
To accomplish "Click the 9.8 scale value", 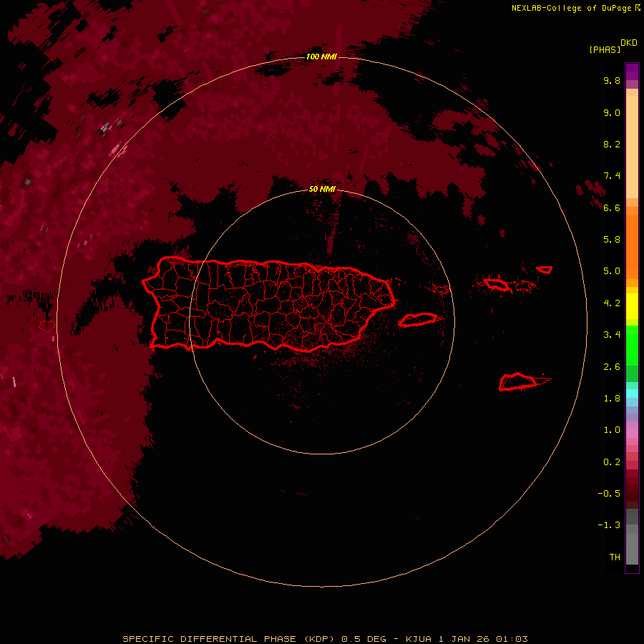I will pyautogui.click(x=612, y=81).
